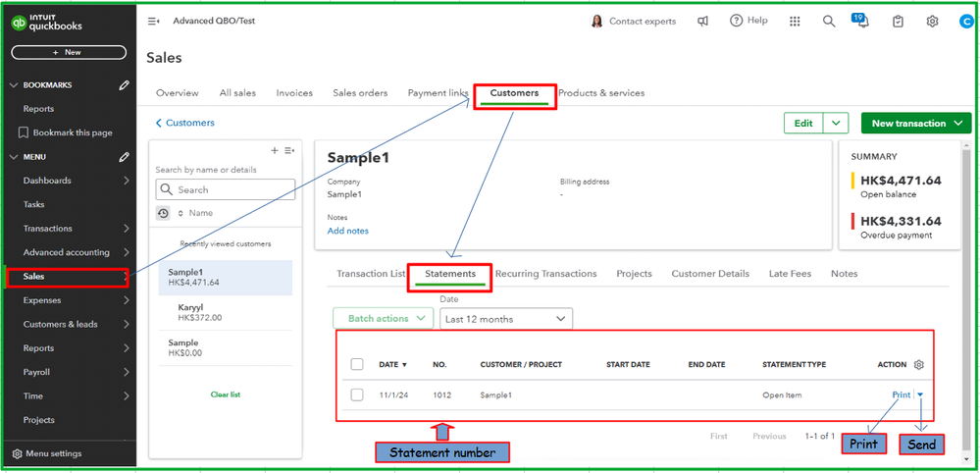The image size is (980, 473).
Task: Open the Help question-mark icon
Action: [737, 21]
